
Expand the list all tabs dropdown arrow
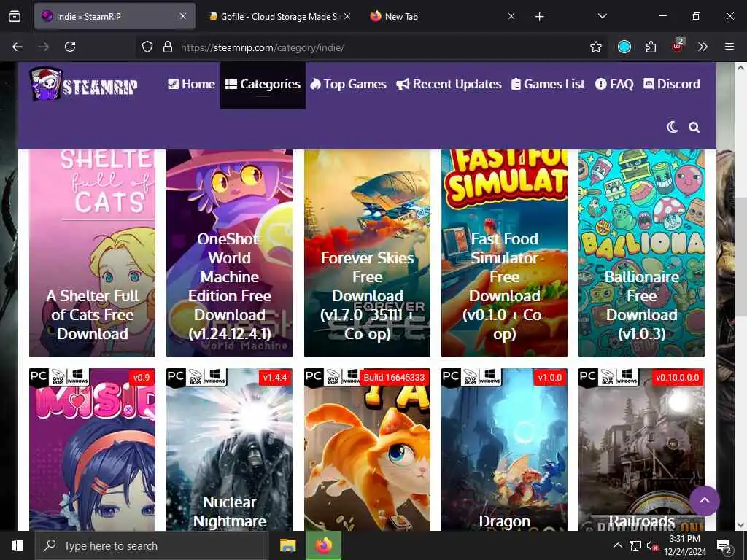point(602,16)
